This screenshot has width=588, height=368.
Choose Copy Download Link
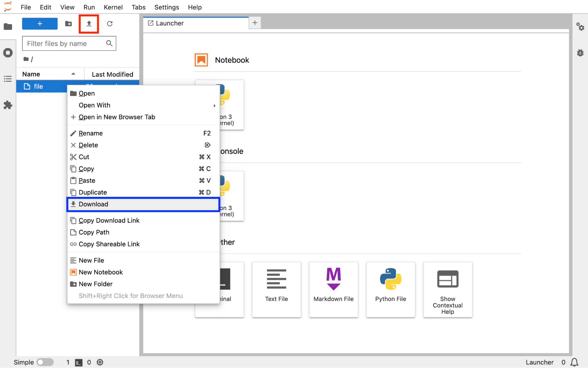143,221
